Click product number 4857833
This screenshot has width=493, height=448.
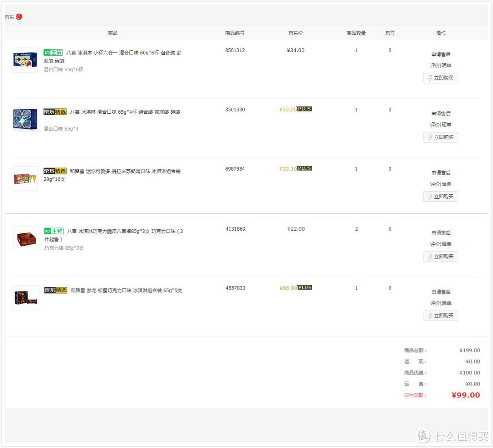tap(235, 288)
